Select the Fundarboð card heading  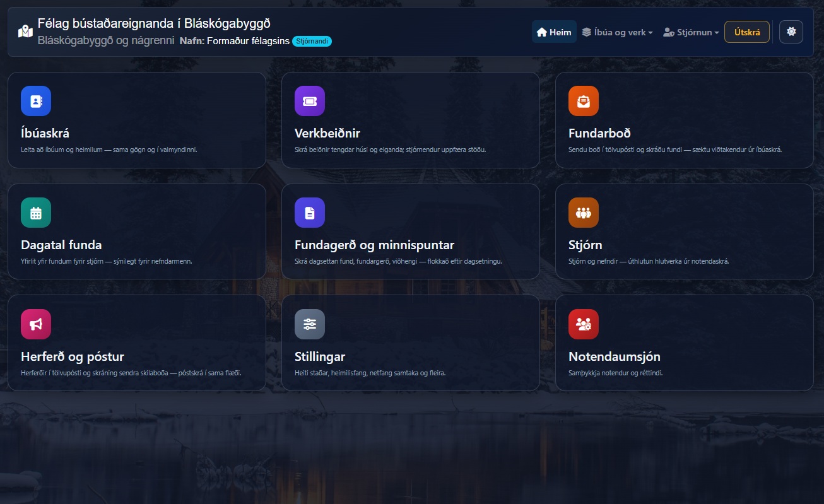point(599,133)
